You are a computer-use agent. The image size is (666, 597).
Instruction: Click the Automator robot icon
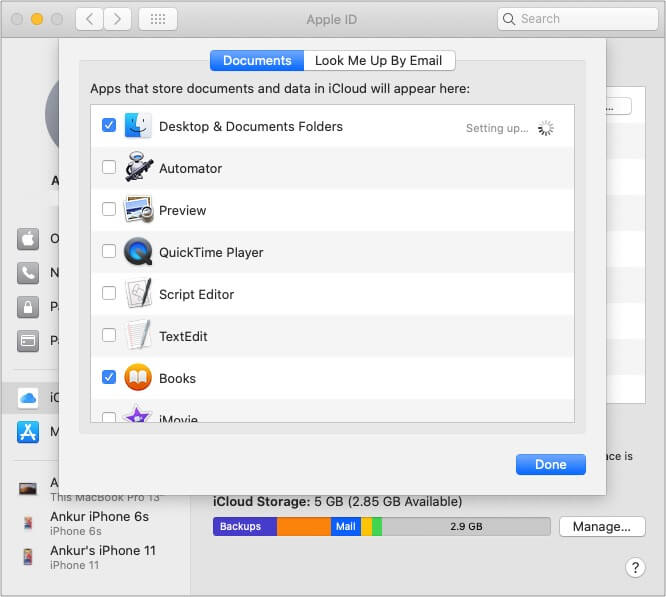[x=138, y=167]
